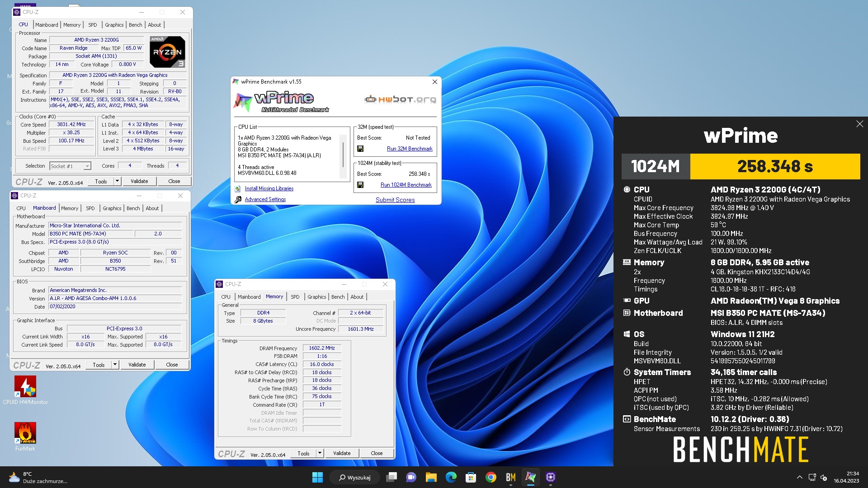Click Run 32M Benchmark link
The image size is (868, 488).
pos(410,149)
